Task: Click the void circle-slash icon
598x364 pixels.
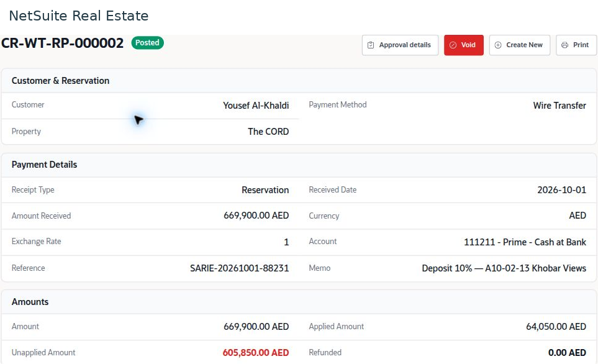Action: pyautogui.click(x=453, y=45)
